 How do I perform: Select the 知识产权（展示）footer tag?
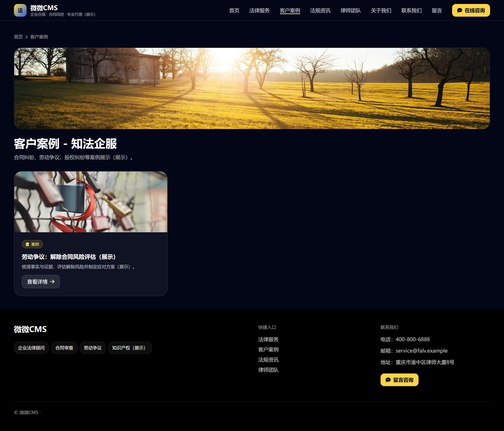point(130,348)
